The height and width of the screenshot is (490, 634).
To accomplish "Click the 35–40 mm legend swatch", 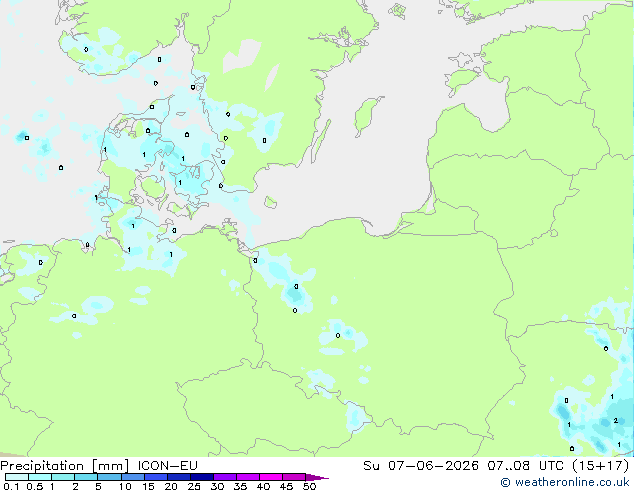I will pyautogui.click(x=247, y=477).
